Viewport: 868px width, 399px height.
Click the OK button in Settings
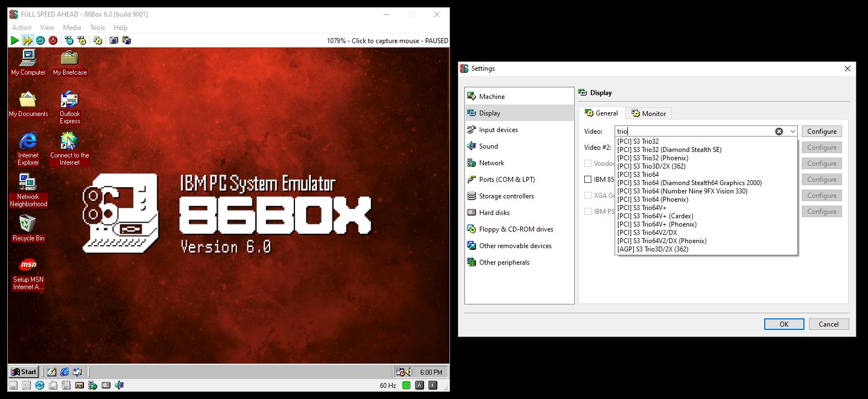pyautogui.click(x=784, y=324)
